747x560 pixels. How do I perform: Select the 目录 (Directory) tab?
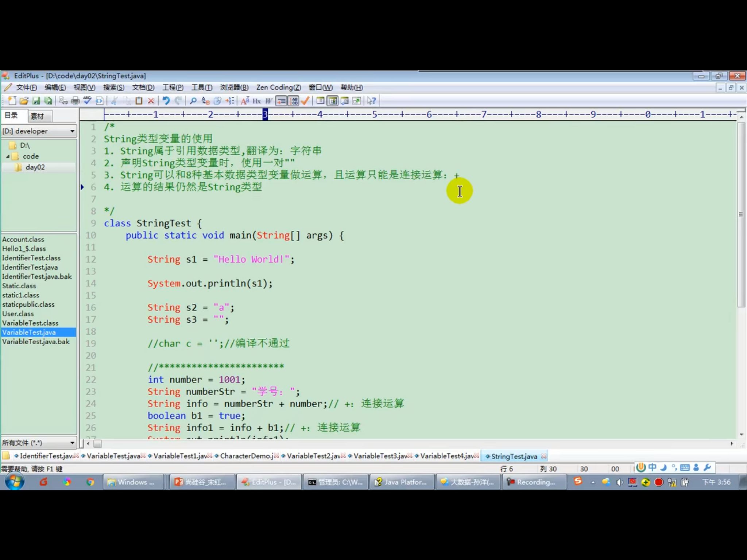click(x=12, y=115)
